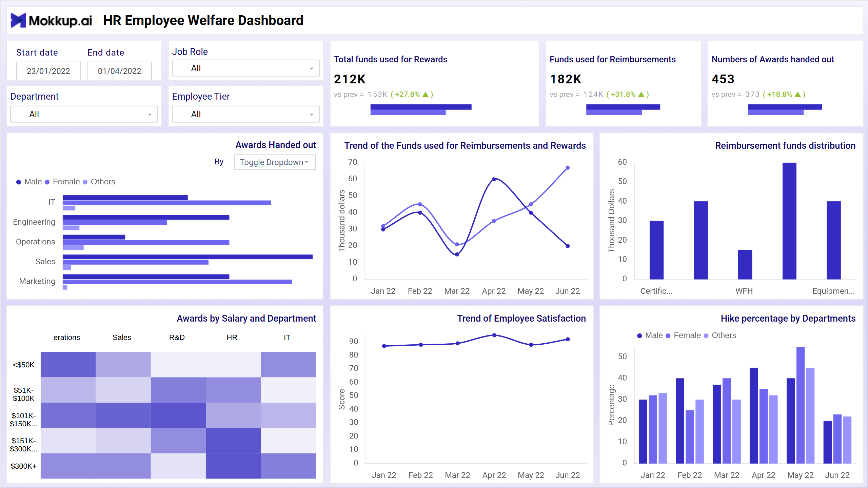This screenshot has height=488, width=868.
Task: Click the May 22 Female hike bar
Action: (x=801, y=405)
